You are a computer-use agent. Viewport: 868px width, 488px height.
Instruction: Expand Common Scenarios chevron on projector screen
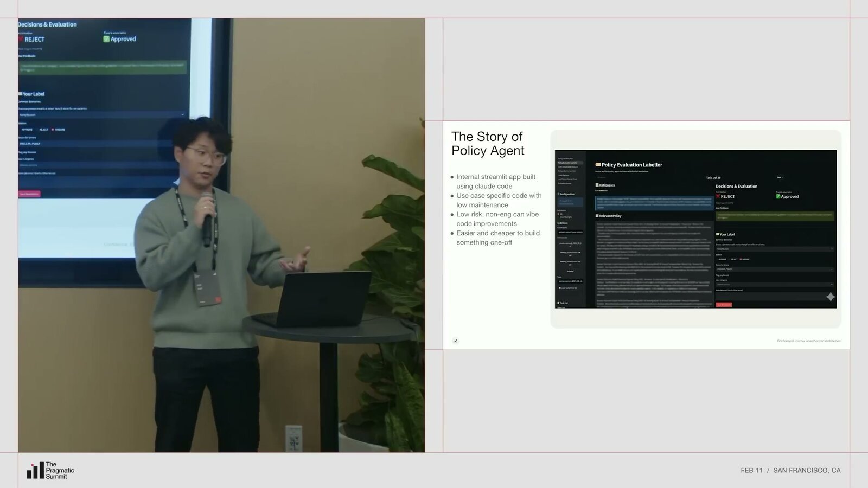(x=182, y=114)
